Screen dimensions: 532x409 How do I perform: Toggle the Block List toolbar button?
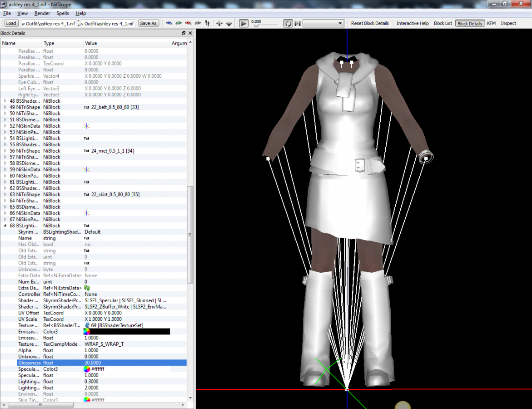(443, 23)
